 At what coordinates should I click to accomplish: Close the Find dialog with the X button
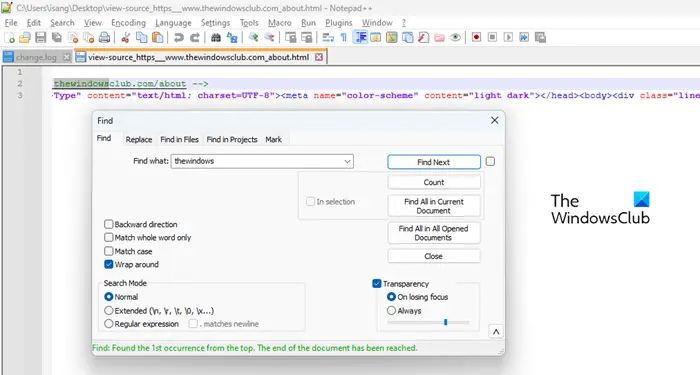coord(494,121)
